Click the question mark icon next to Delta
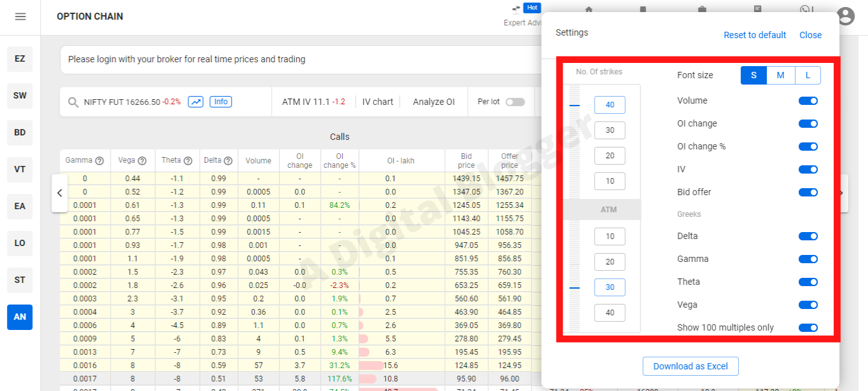Viewport: 868px width, 391px height. click(x=228, y=161)
